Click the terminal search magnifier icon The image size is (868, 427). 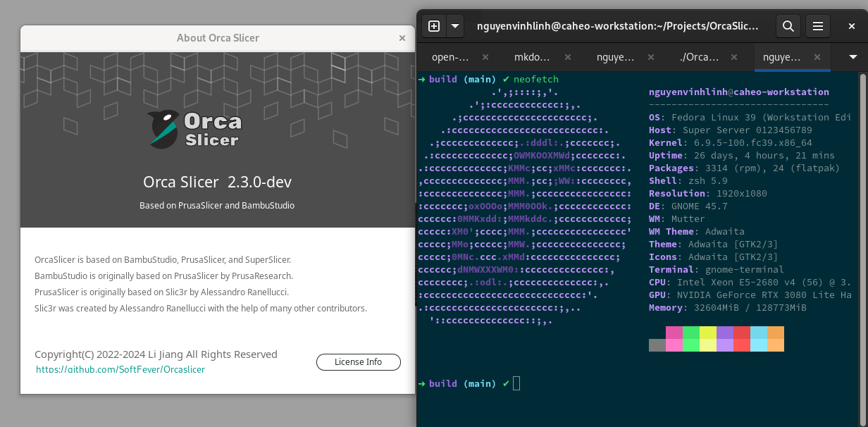click(x=788, y=26)
